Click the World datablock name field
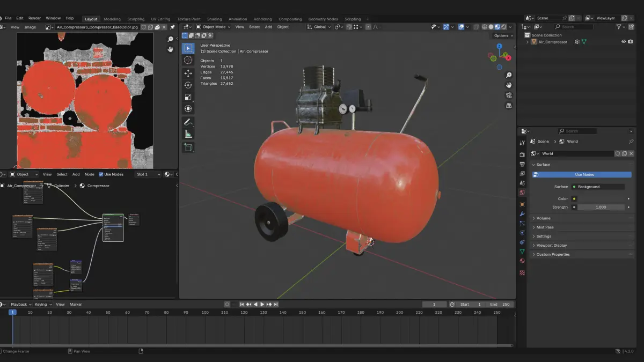The image size is (644, 362). pyautogui.click(x=577, y=153)
